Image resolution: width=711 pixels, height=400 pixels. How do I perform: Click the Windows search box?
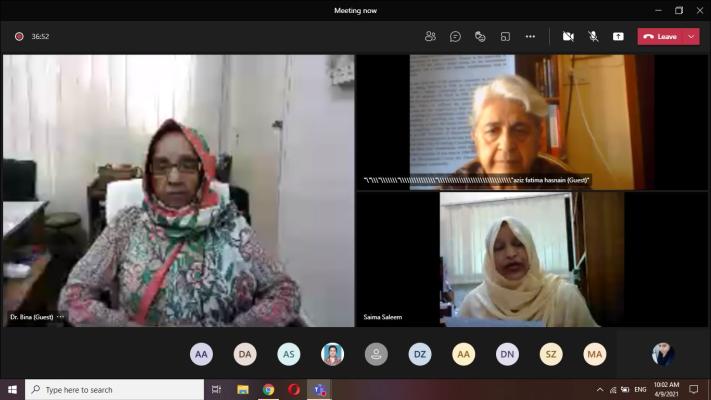pos(114,389)
